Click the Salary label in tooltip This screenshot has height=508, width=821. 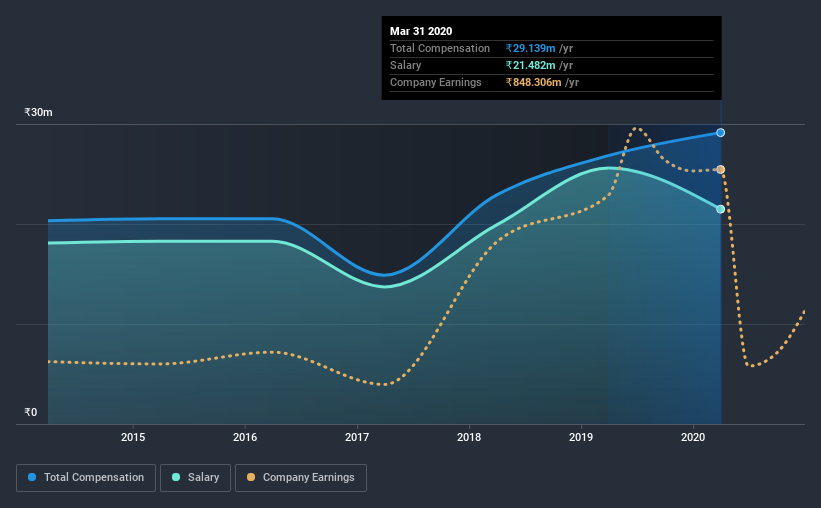coord(405,65)
